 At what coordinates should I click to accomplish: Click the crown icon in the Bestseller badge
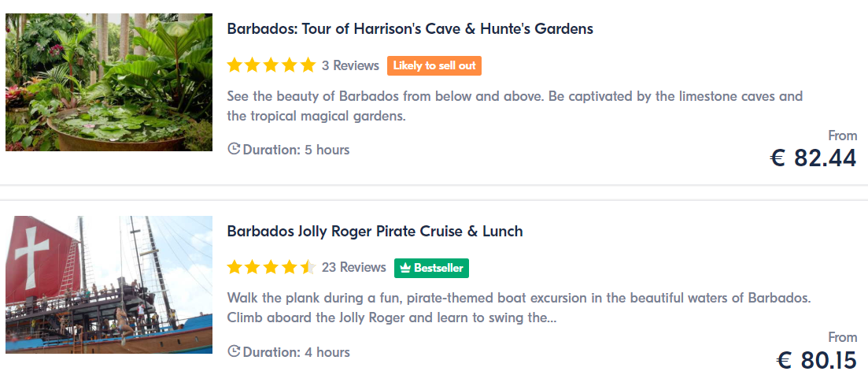pyautogui.click(x=405, y=268)
